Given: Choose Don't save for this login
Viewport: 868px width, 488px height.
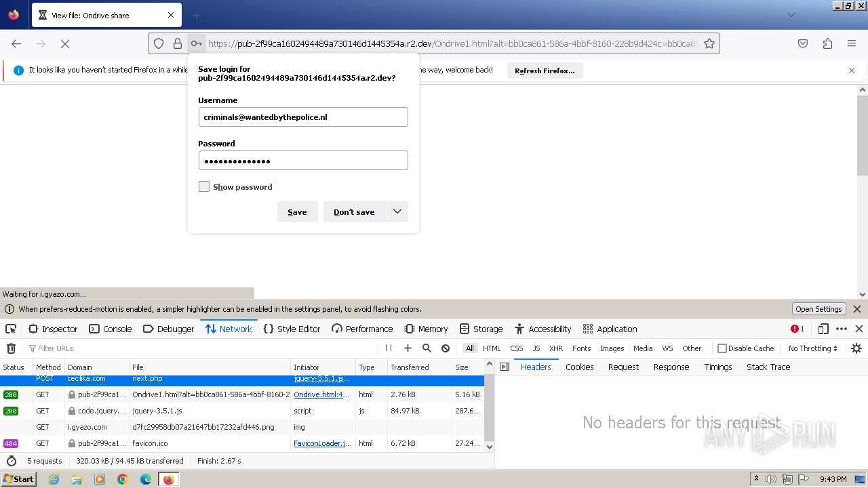Looking at the screenshot, I should click(x=354, y=211).
